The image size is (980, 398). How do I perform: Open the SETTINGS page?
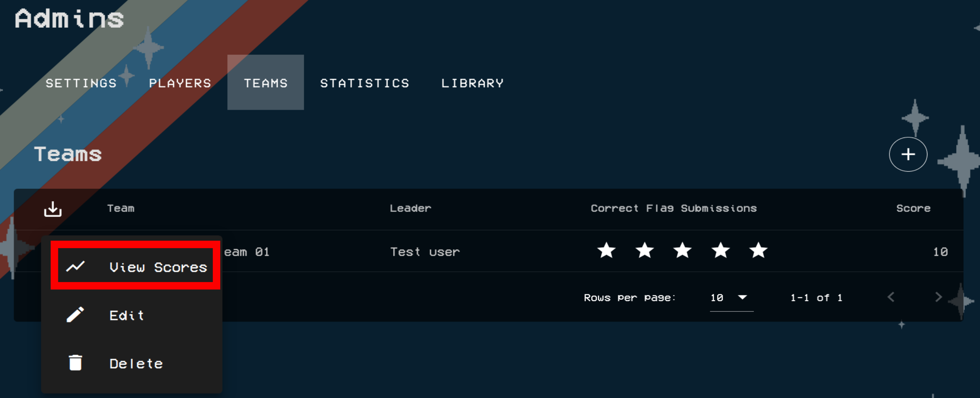pos(81,83)
